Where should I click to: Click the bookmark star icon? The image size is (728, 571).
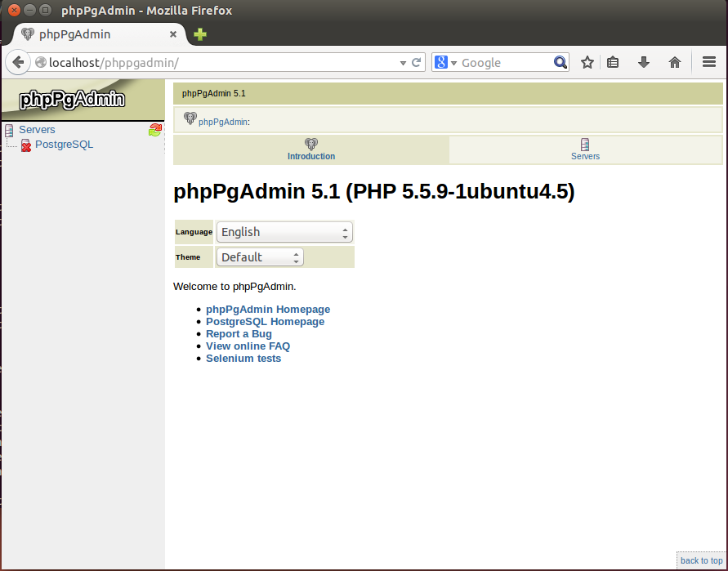point(587,62)
